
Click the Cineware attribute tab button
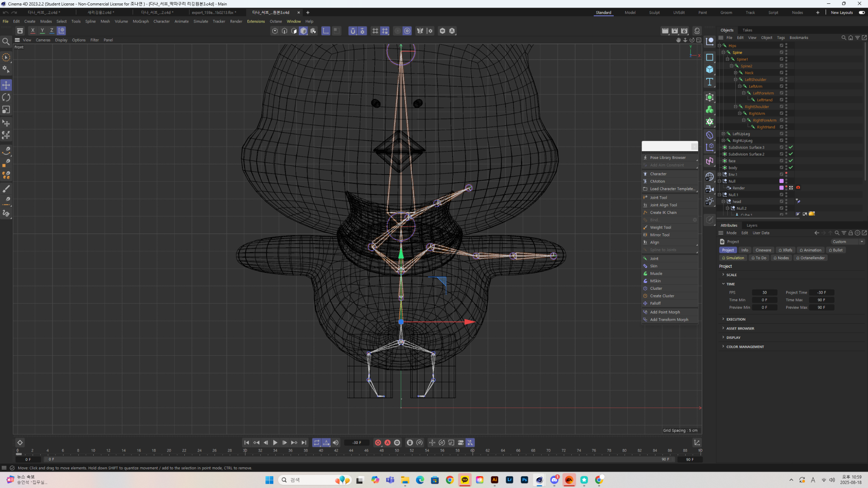click(x=763, y=250)
